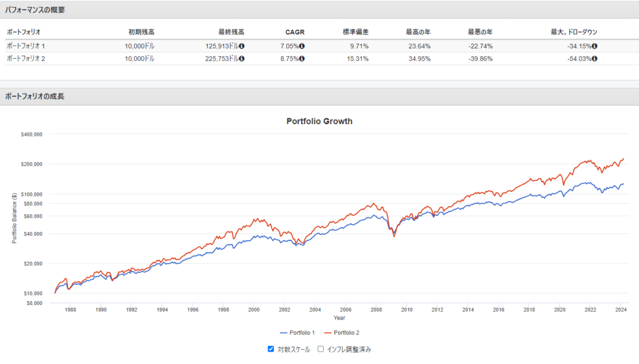The height and width of the screenshot is (364, 639).
Task: Open info icon next to 7.05% CAGR
Action: 301,45
